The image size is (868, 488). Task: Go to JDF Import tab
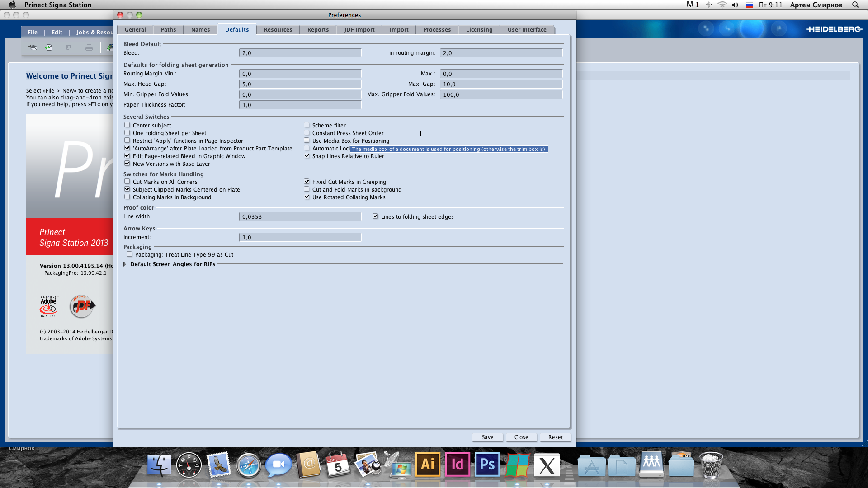click(x=359, y=30)
